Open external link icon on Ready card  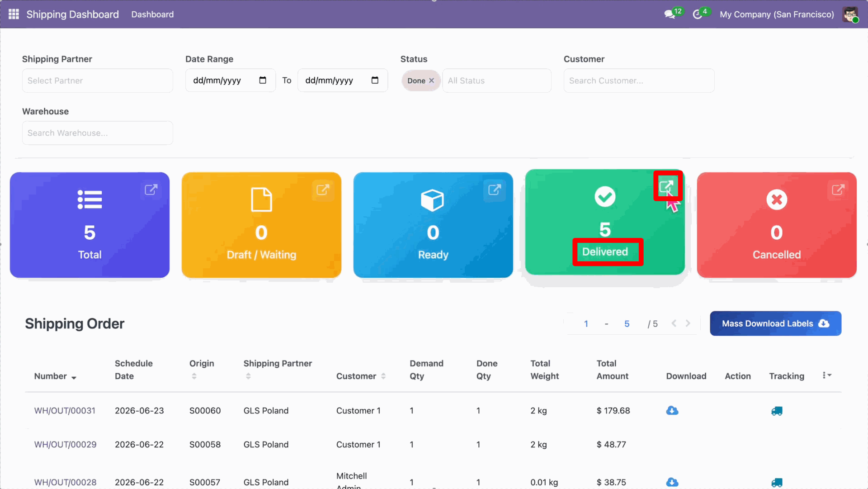point(495,190)
